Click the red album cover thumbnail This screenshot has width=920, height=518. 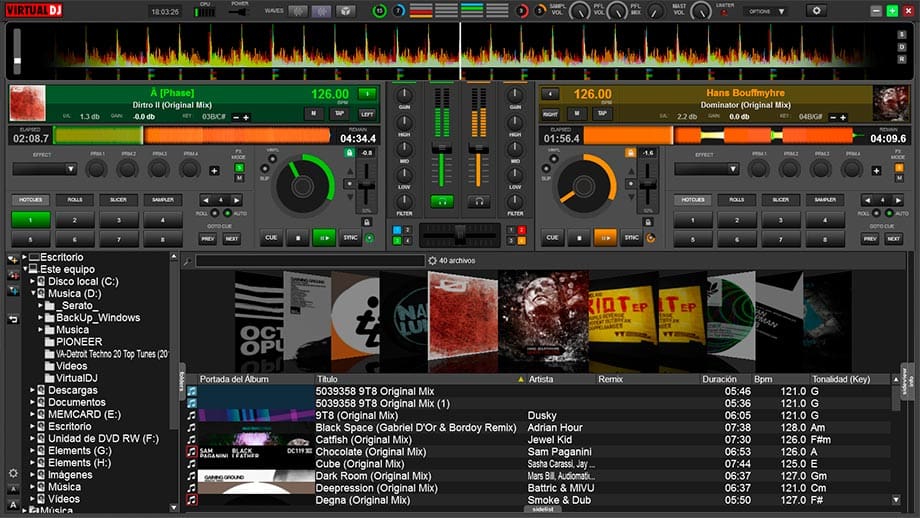click(x=464, y=316)
